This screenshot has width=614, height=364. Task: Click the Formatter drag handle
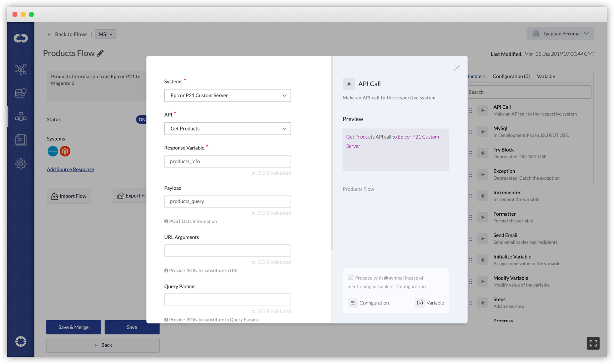point(470,217)
